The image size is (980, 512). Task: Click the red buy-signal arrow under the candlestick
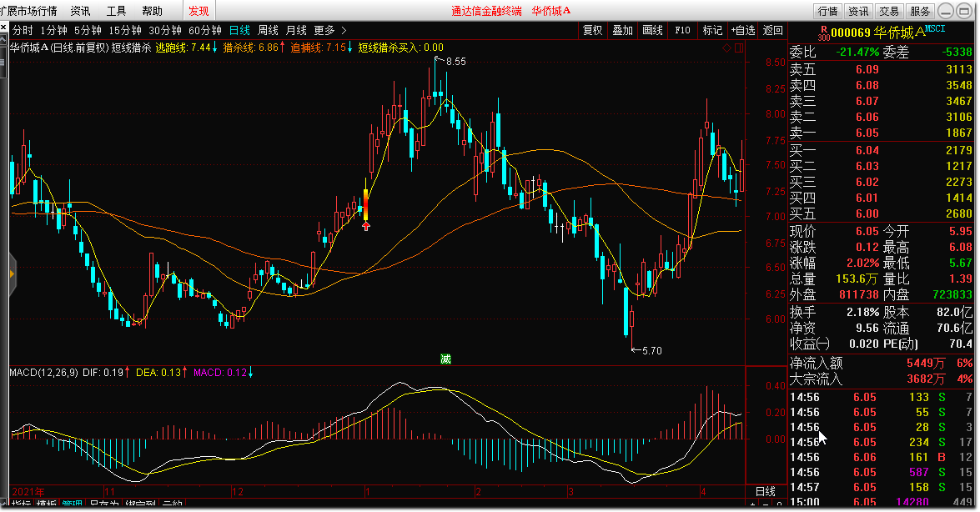[365, 226]
